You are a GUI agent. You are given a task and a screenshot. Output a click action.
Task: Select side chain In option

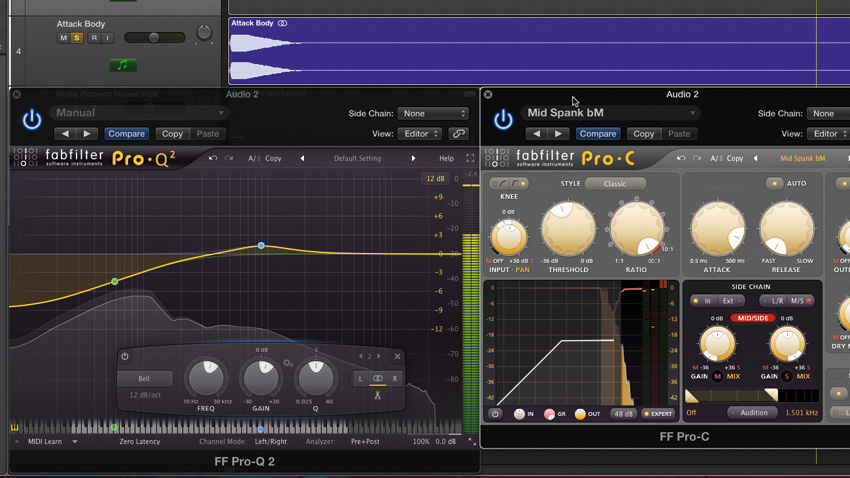click(703, 301)
